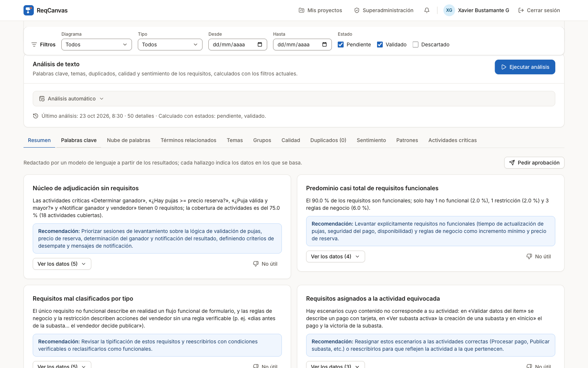Open the Patrones tab
Image resolution: width=588 pixels, height=368 pixels.
(x=407, y=140)
